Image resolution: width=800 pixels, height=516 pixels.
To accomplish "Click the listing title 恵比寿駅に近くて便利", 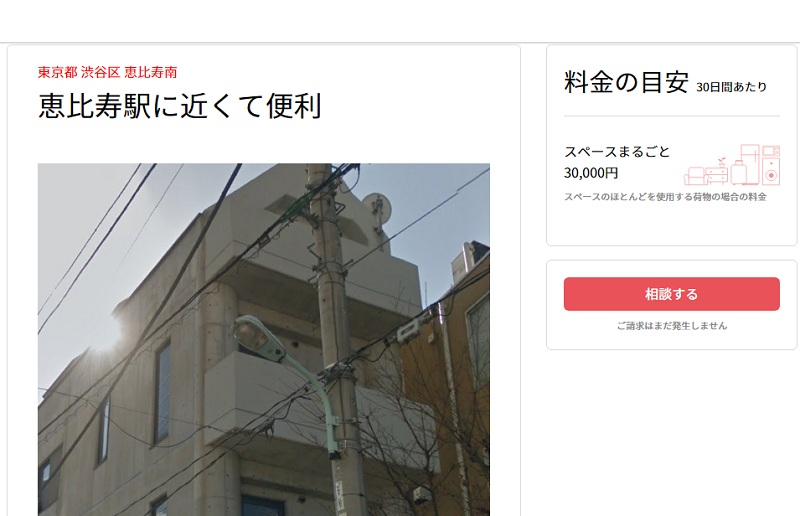I will [180, 106].
